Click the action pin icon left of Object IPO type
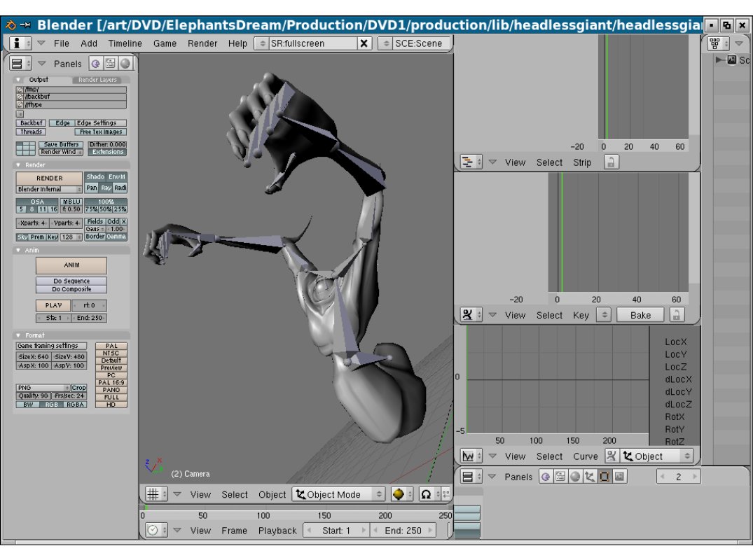 pyautogui.click(x=611, y=456)
